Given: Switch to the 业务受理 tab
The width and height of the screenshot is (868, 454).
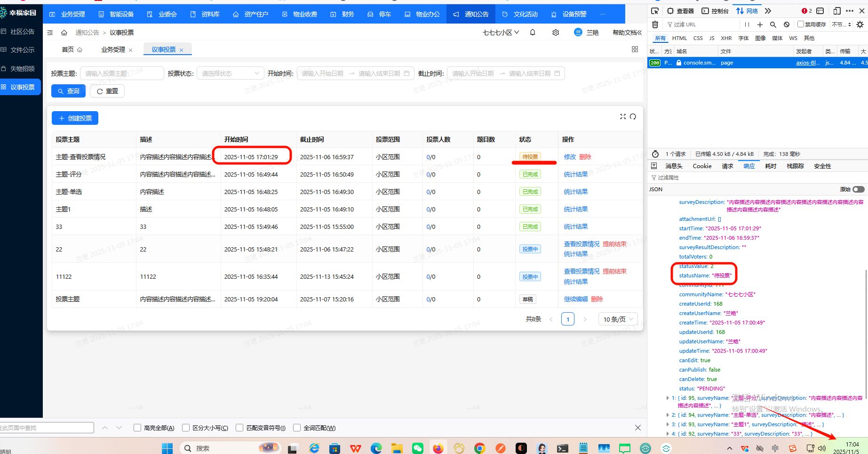Looking at the screenshot, I should 113,49.
